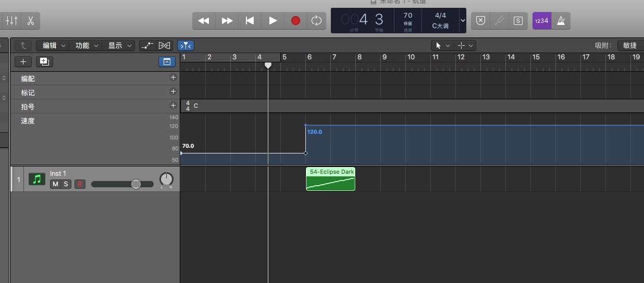The height and width of the screenshot is (283, 644).
Task: Click the red Record button
Action: [295, 21]
